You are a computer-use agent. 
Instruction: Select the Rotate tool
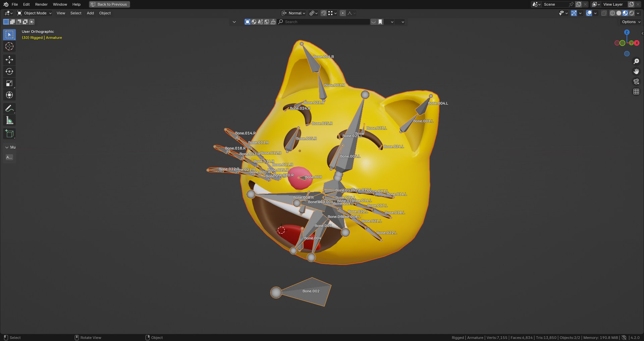(9, 71)
